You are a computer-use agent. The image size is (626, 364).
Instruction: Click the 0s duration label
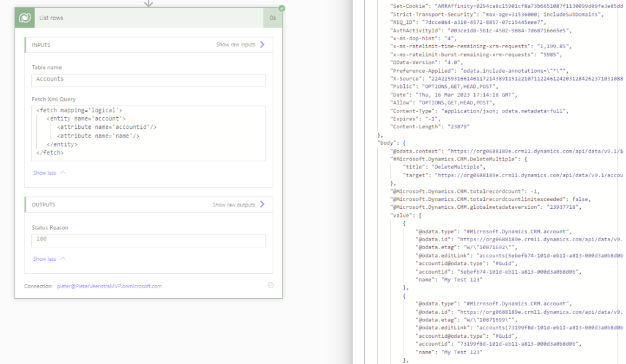[x=273, y=18]
